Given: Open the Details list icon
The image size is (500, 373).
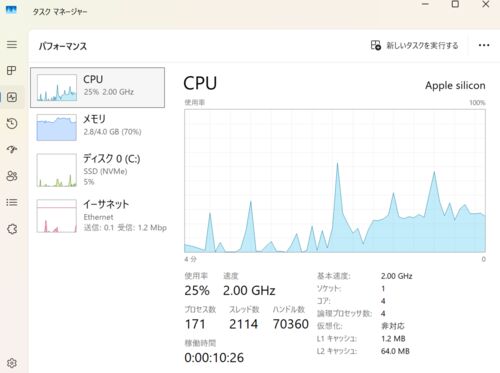Looking at the screenshot, I should click(12, 202).
